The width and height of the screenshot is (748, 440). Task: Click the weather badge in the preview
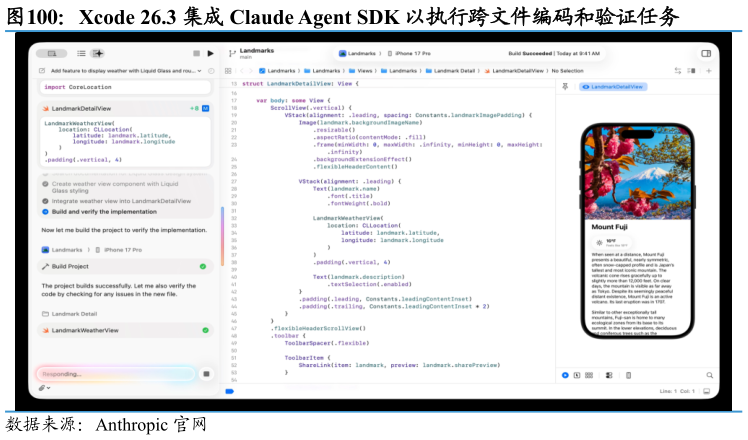pos(611,242)
